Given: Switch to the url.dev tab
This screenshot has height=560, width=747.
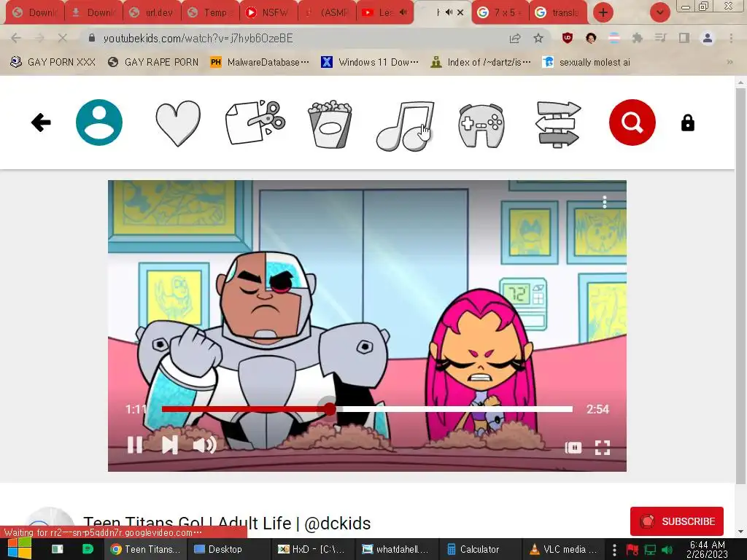Looking at the screenshot, I should point(152,12).
